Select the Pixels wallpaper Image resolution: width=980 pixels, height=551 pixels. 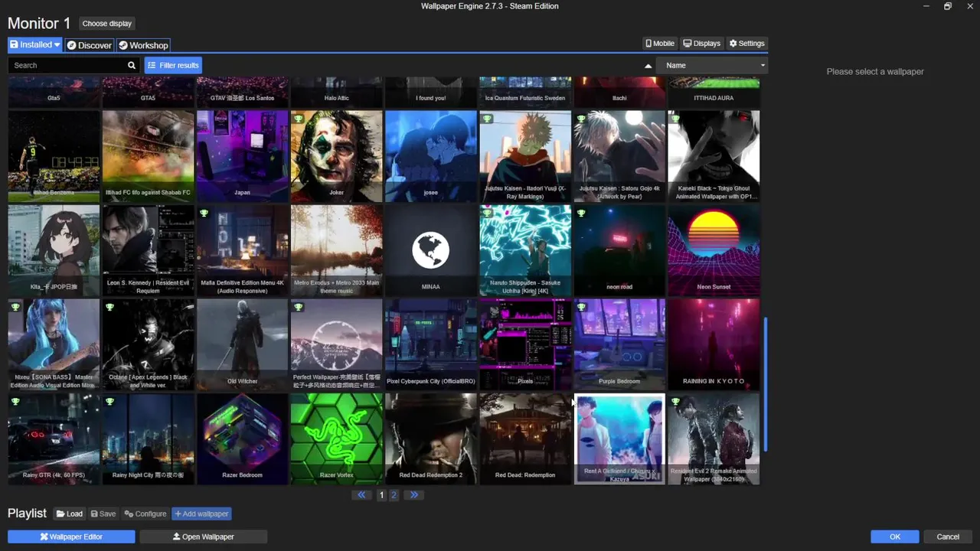(525, 344)
